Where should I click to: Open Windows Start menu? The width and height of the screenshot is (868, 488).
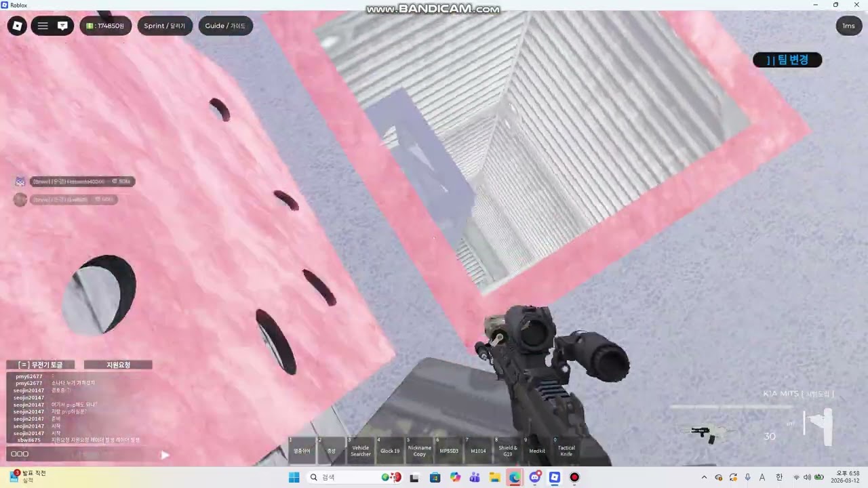(294, 477)
